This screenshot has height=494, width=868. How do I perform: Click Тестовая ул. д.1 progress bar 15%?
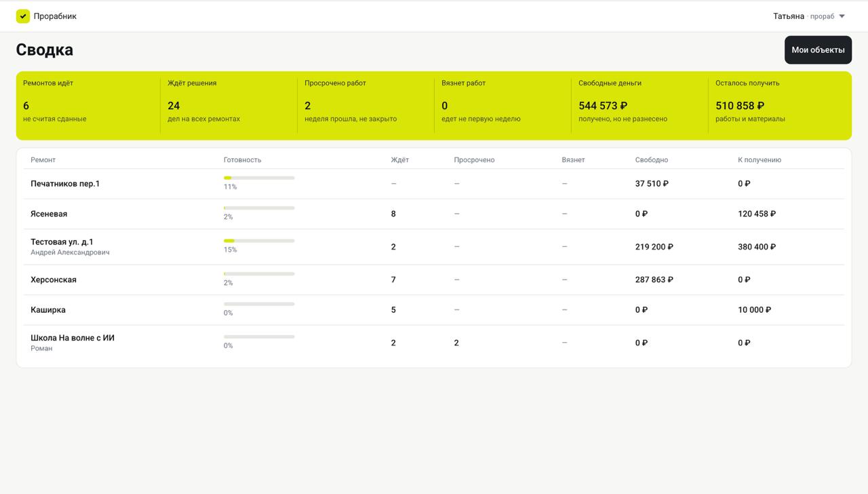tap(259, 241)
